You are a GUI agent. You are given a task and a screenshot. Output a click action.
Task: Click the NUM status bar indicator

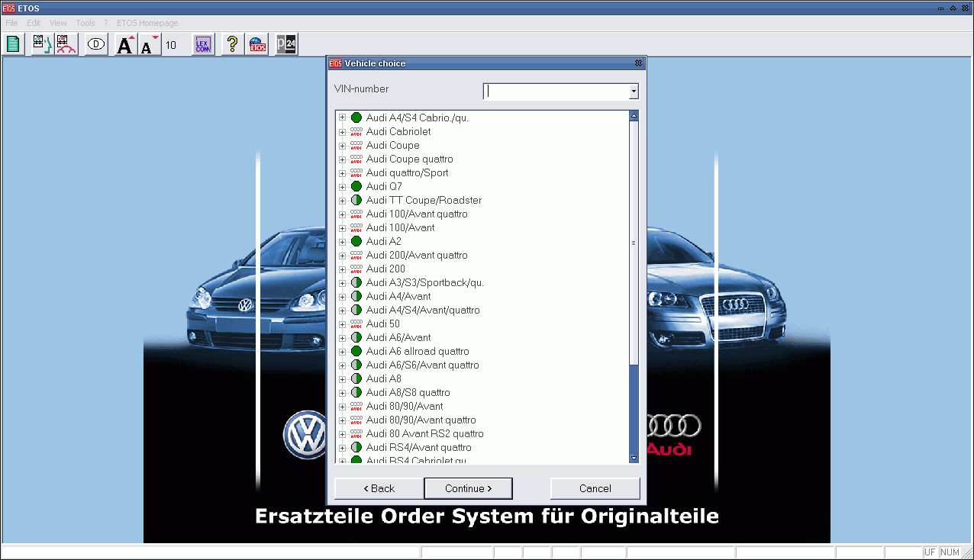(x=950, y=552)
